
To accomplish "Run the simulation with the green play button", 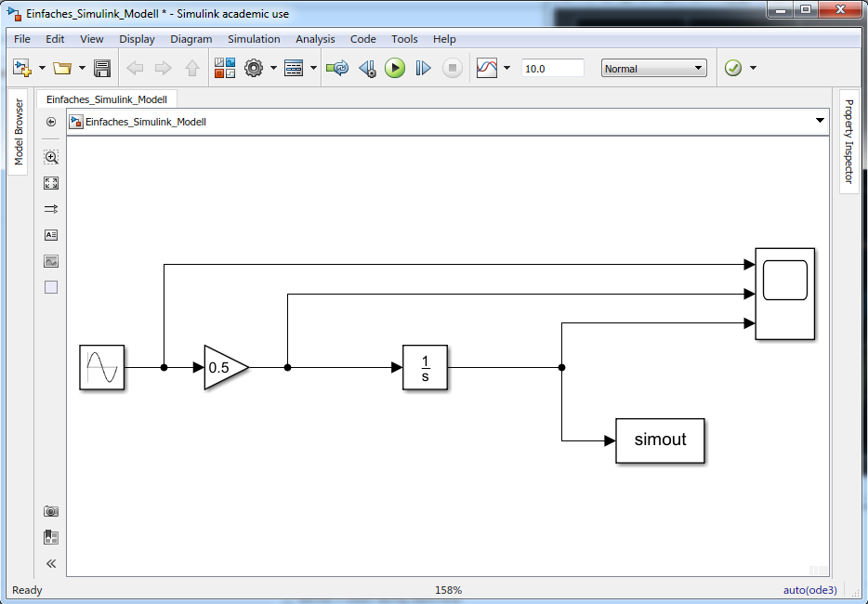I will click(395, 68).
